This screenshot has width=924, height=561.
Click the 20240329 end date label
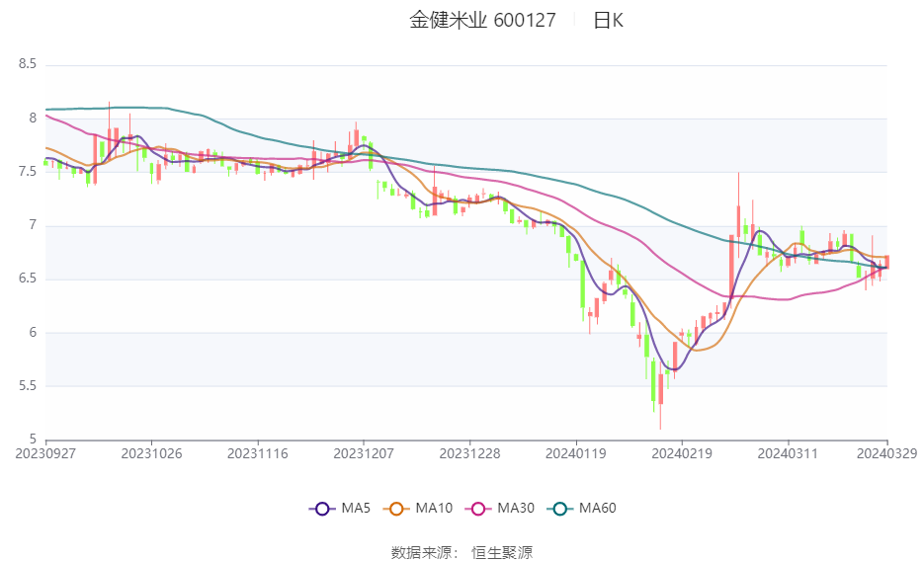tap(886, 454)
